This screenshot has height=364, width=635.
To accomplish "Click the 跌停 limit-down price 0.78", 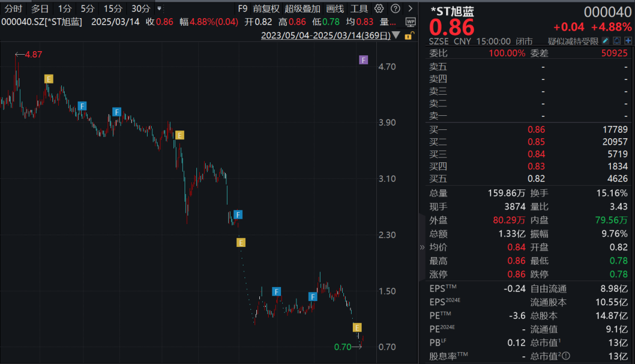I will point(619,274).
